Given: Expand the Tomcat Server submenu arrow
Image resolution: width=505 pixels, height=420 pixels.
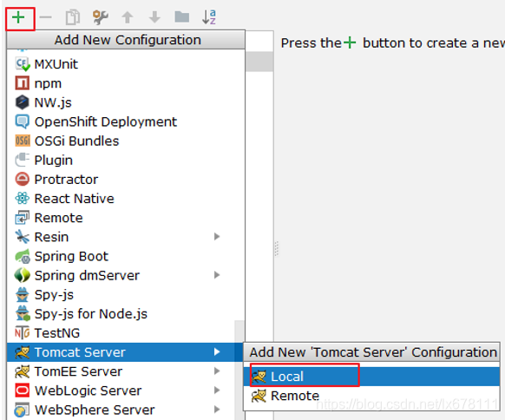Looking at the screenshot, I should (x=217, y=352).
